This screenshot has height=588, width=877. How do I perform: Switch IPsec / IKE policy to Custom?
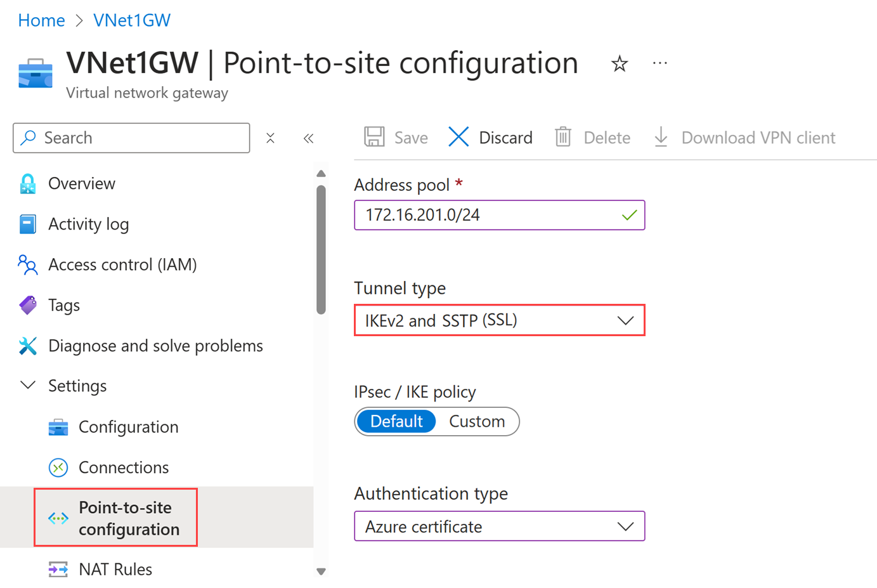[x=477, y=422]
